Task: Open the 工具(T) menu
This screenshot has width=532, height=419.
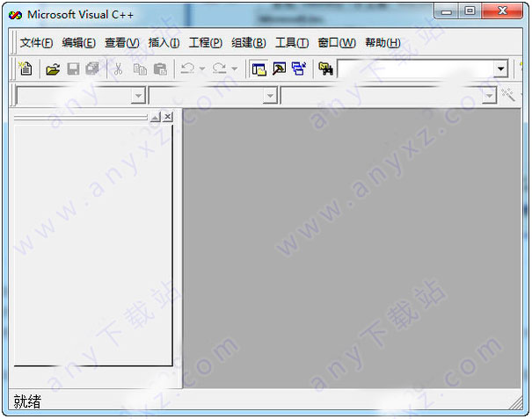Action: pos(292,43)
